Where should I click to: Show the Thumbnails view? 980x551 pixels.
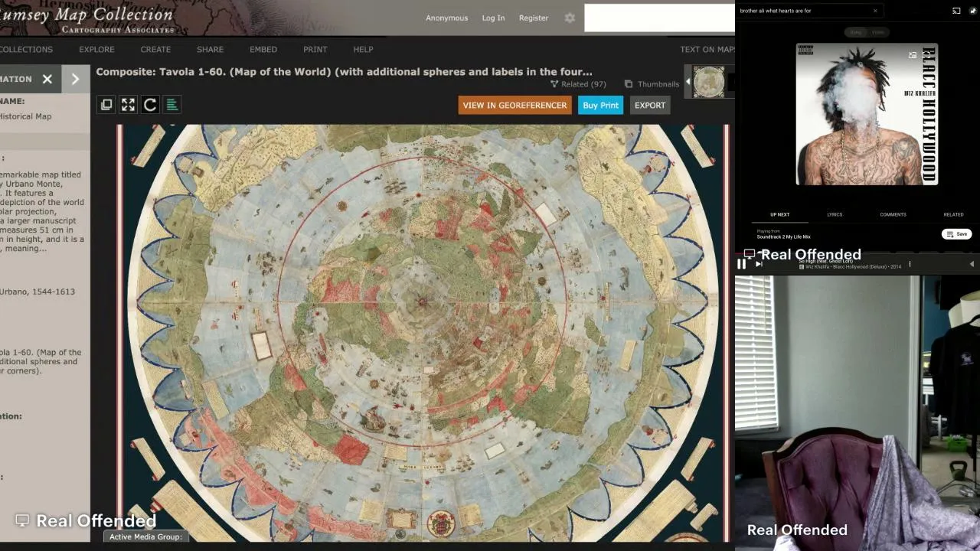(652, 84)
